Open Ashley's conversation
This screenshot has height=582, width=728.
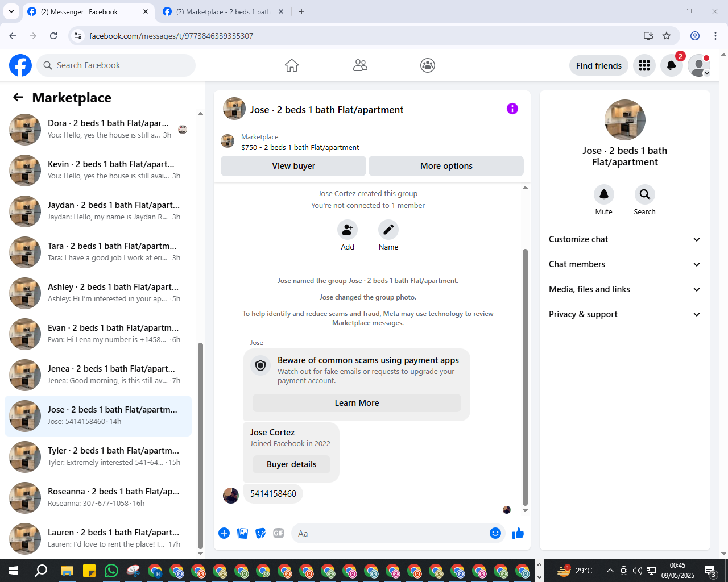point(98,293)
